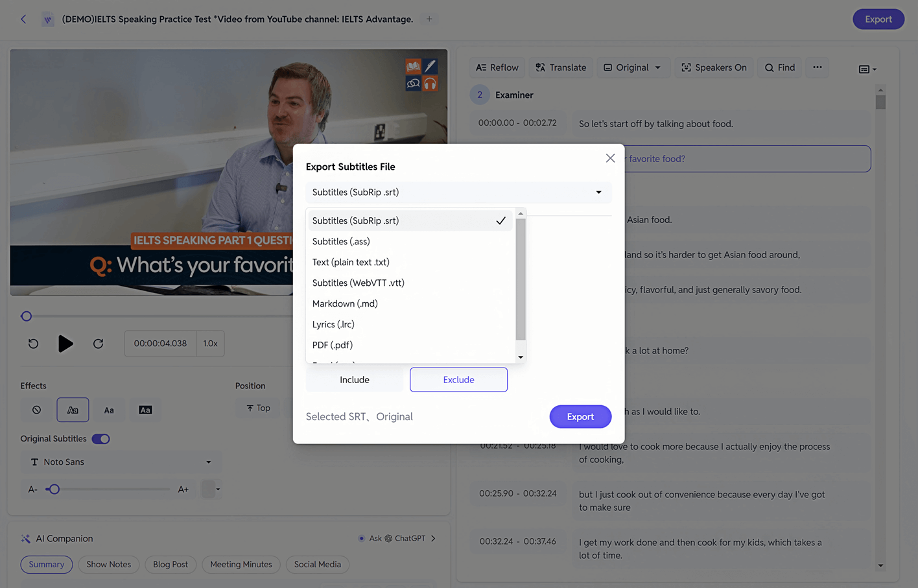Open the three-dots more options menu
This screenshot has width=918, height=588.
click(x=818, y=67)
